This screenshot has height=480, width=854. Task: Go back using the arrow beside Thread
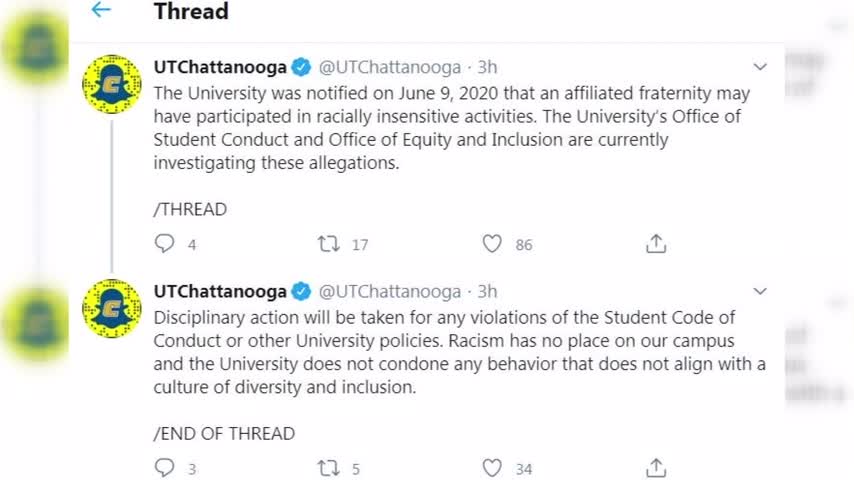[101, 10]
